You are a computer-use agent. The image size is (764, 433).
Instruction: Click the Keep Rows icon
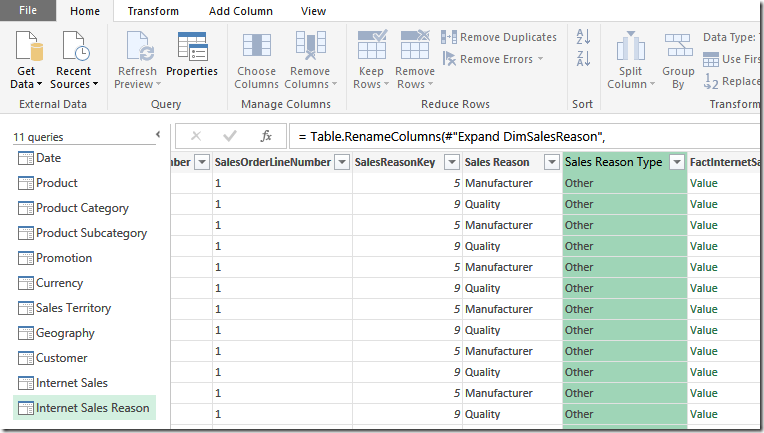372,45
